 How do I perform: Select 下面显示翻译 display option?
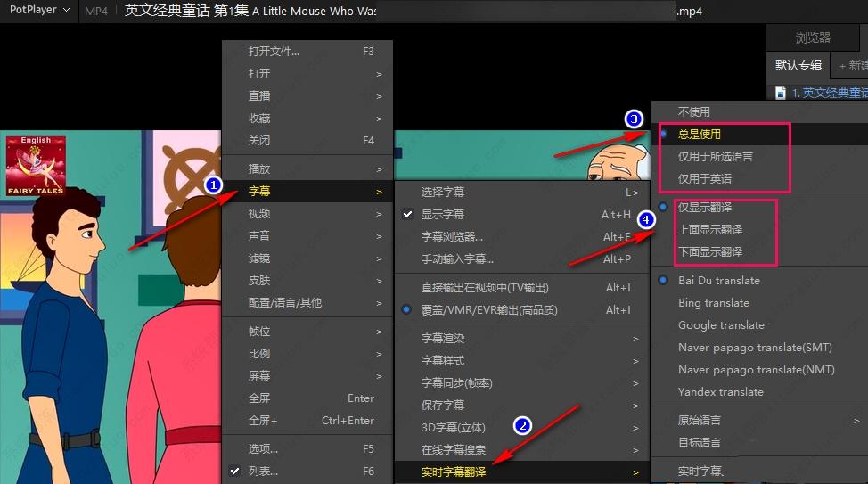[x=760, y=251]
